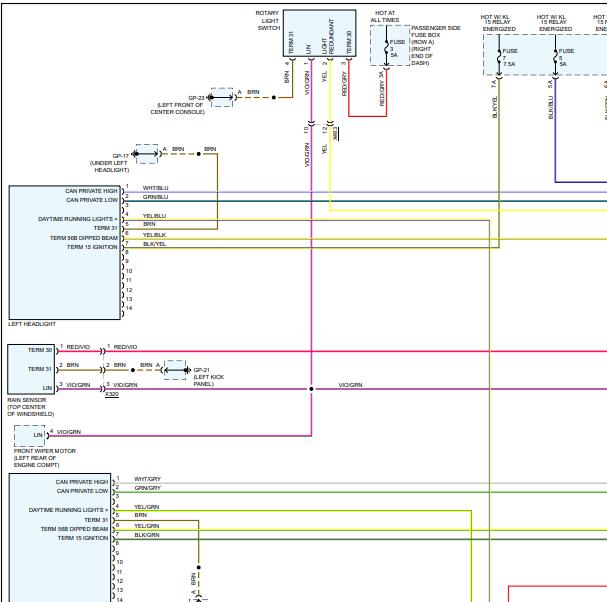
Task: Click BLK/YEL label at left headlight pin 7
Action: (154, 244)
